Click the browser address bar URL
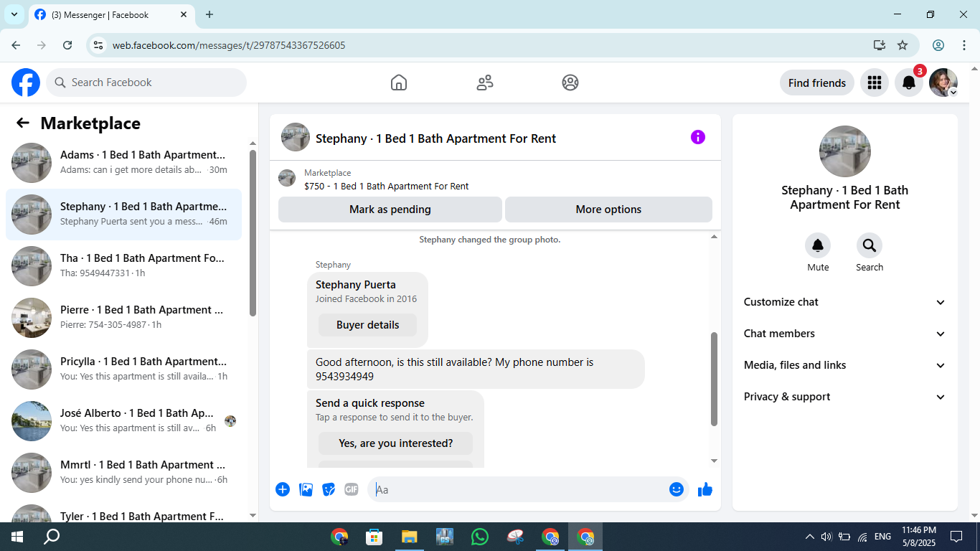This screenshot has height=551, width=980. coord(229,45)
